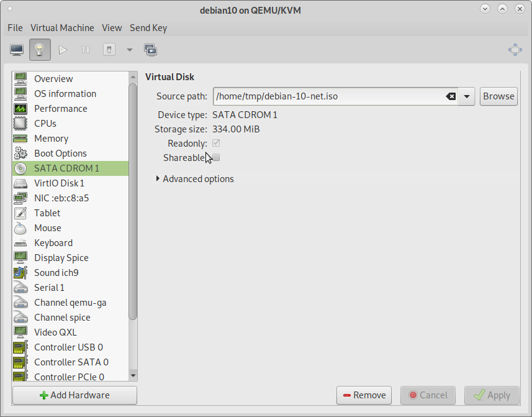Click Add Hardware button
The image size is (532, 417).
click(74, 395)
